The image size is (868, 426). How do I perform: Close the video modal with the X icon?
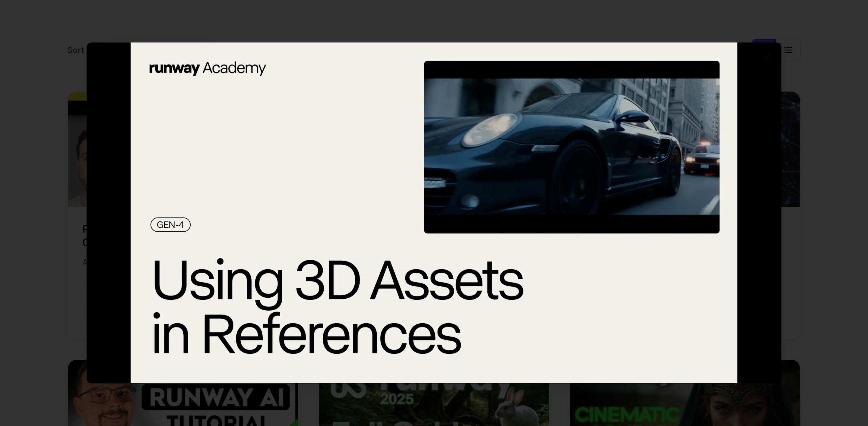(x=767, y=57)
